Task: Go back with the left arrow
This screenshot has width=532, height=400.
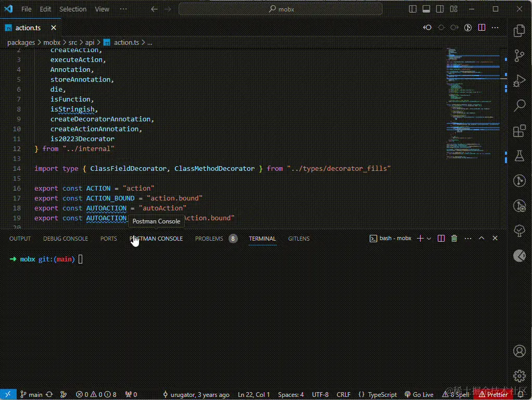Action: click(x=154, y=9)
